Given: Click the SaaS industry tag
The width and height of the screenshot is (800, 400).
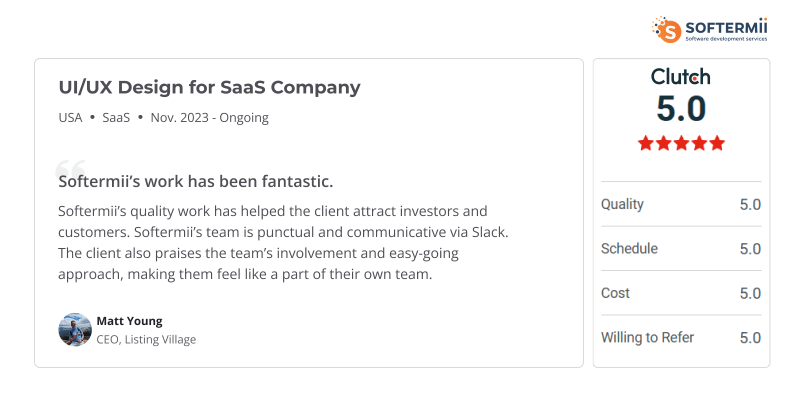Looking at the screenshot, I should coord(116,117).
